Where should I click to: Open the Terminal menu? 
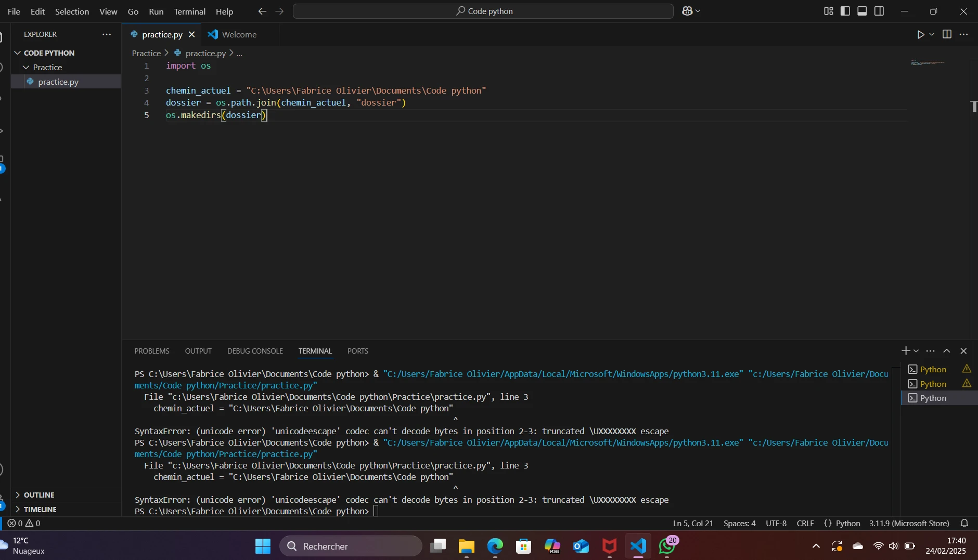coord(189,11)
